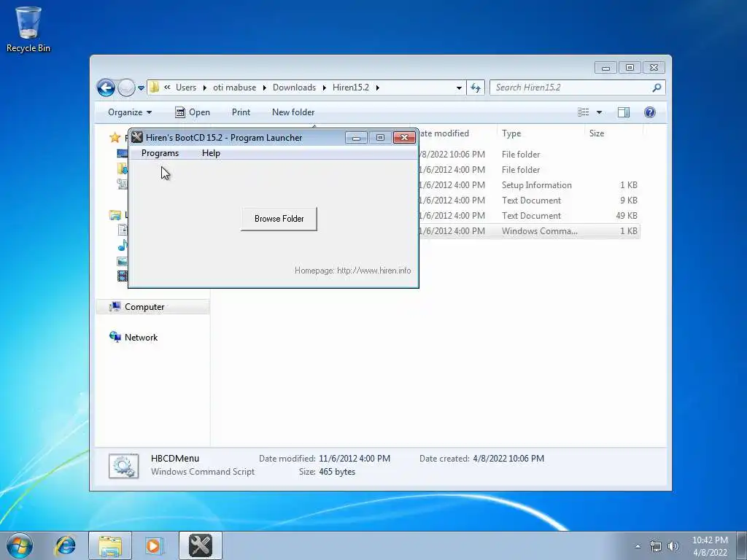747x560 pixels.
Task: Click the Open toolbar button
Action: (193, 112)
